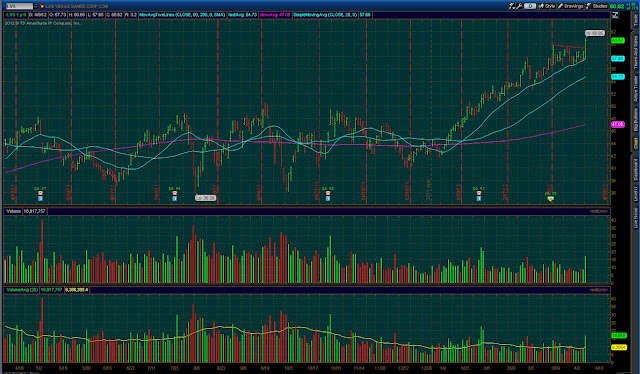Click the MovAvgTwoLines study label

[182, 15]
